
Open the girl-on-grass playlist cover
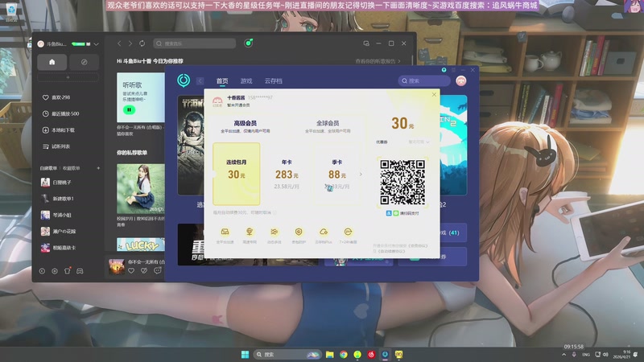[140, 188]
